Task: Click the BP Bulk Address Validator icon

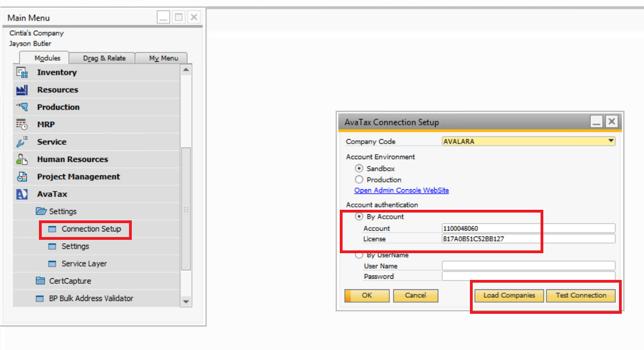Action: tap(40, 299)
